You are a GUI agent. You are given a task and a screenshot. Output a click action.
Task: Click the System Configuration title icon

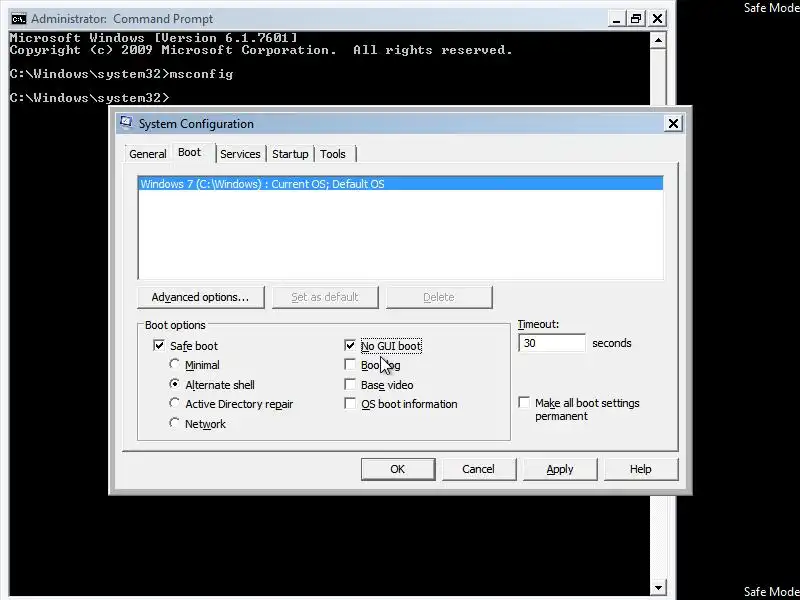click(126, 122)
